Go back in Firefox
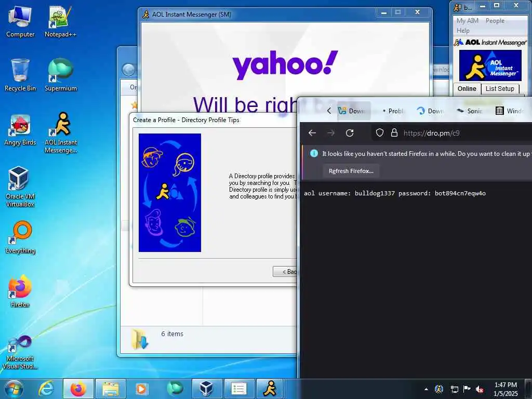This screenshot has width=532, height=399. [x=312, y=133]
